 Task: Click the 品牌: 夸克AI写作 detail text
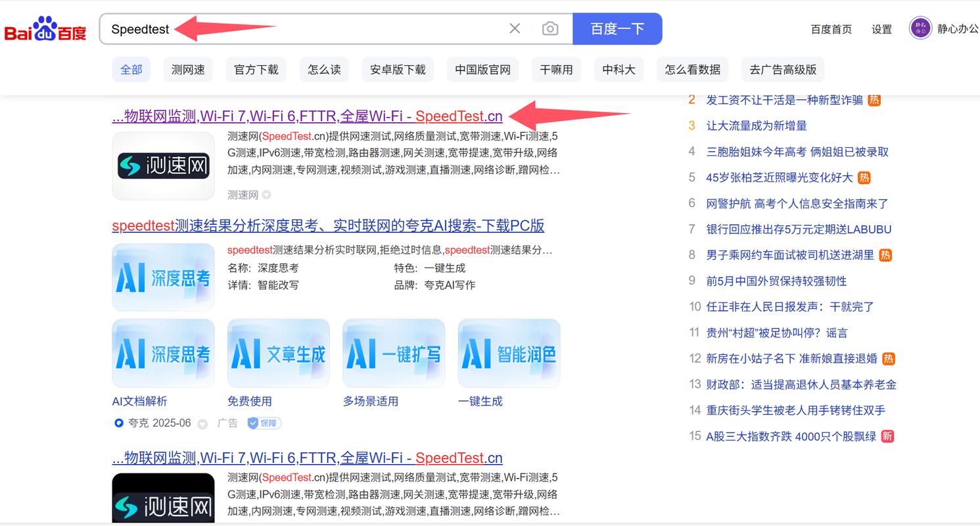coord(434,285)
